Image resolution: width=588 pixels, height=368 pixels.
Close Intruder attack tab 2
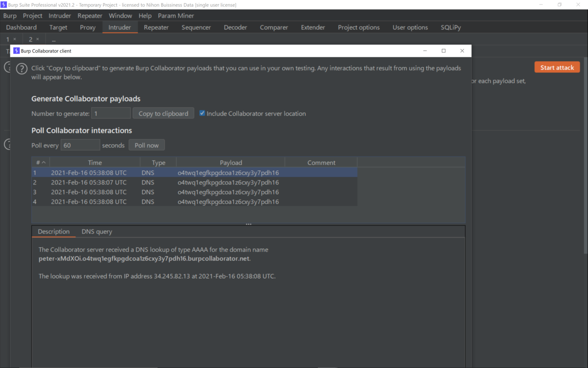click(38, 39)
